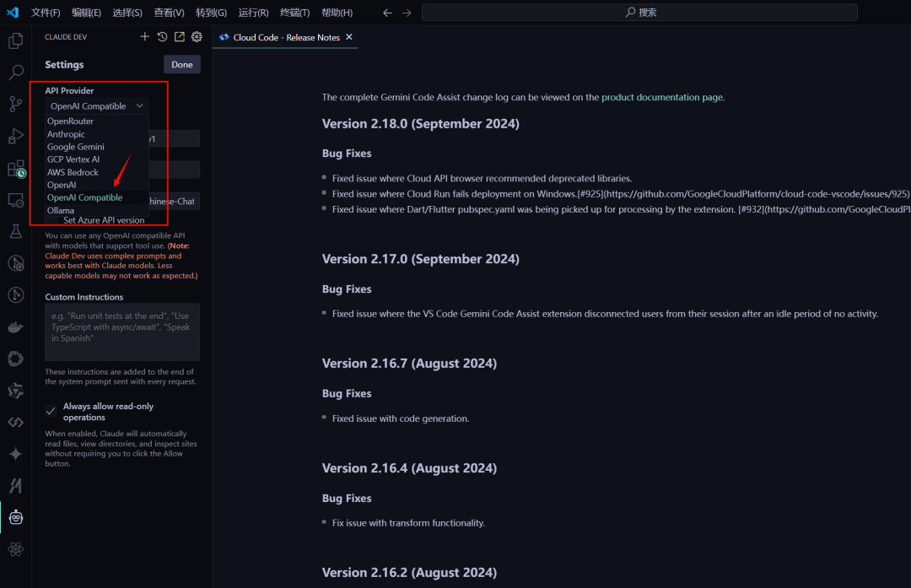Open Claude Dev task history
The height and width of the screenshot is (588, 911).
(x=162, y=36)
